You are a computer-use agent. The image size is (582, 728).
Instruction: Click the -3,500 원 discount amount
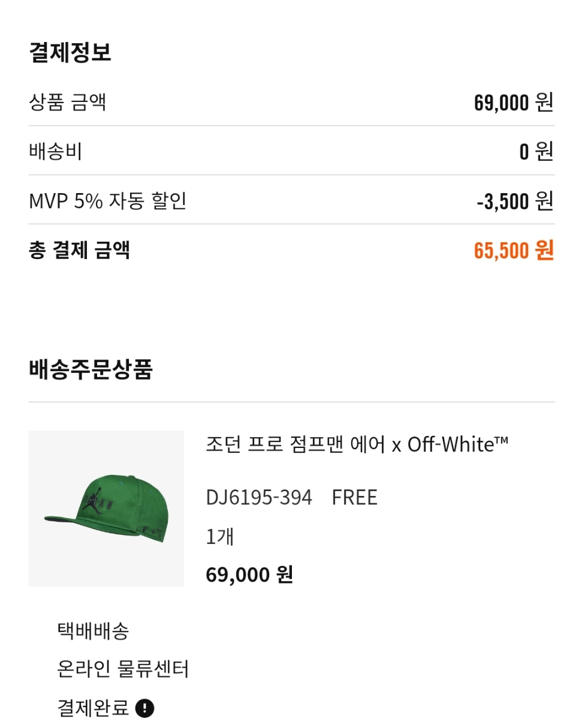coord(514,201)
